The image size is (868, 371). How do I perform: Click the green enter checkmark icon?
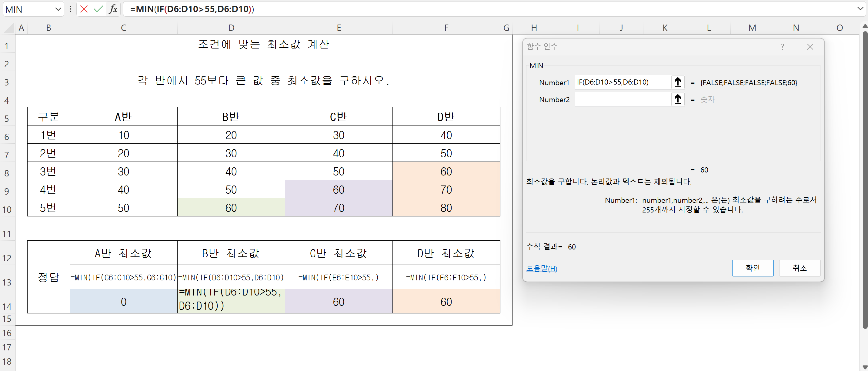98,9
